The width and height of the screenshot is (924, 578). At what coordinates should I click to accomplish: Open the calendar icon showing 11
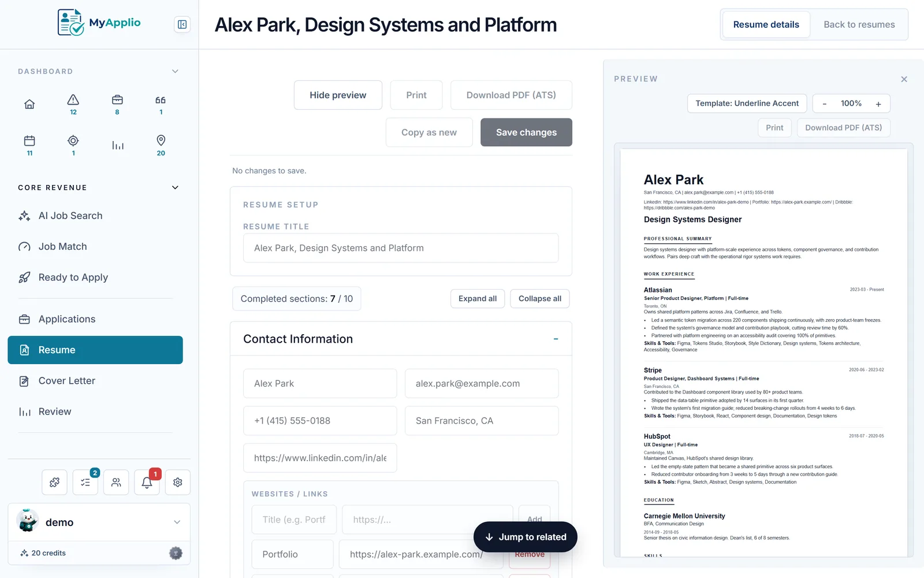(x=29, y=145)
